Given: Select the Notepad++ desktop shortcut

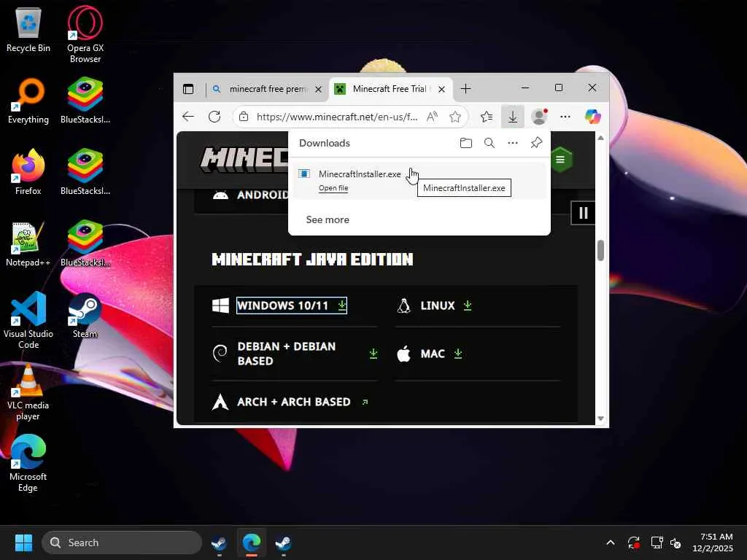Looking at the screenshot, I should 28,244.
